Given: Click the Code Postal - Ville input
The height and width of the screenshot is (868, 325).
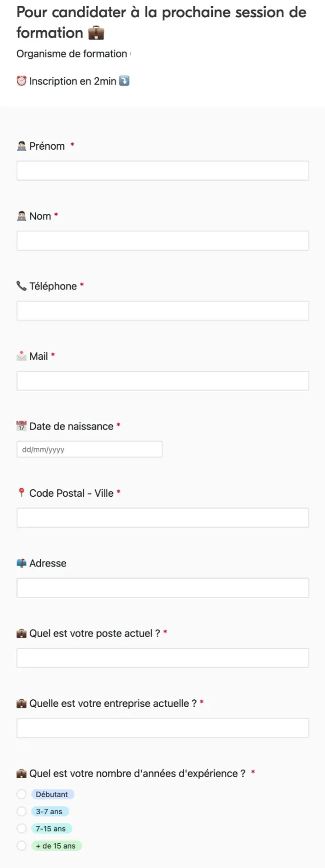Looking at the screenshot, I should (x=162, y=518).
